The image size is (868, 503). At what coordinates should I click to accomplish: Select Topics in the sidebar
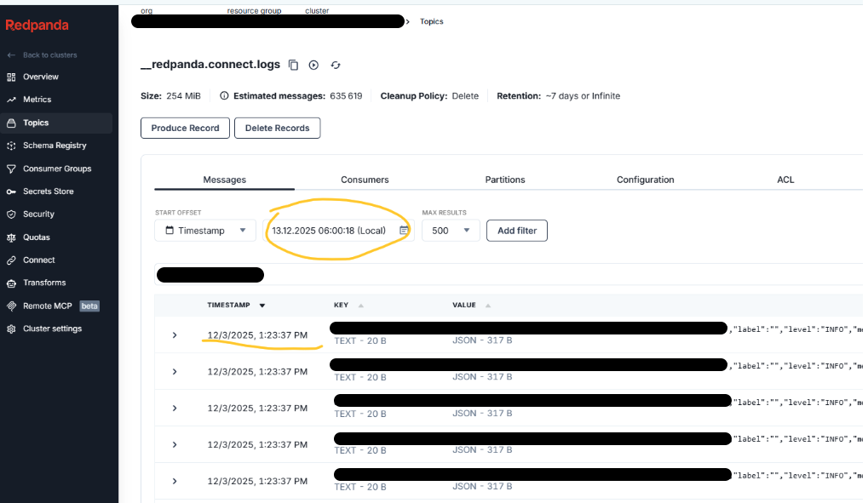(x=56, y=123)
